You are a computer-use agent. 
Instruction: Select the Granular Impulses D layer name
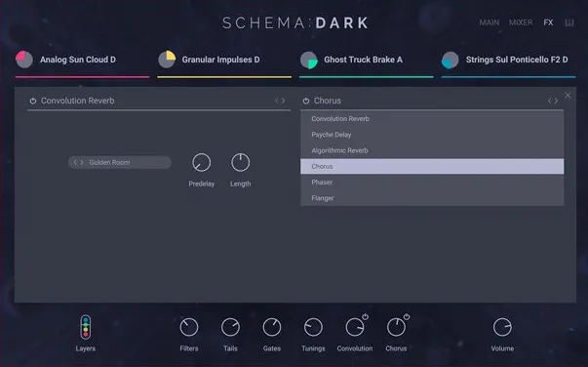point(220,60)
